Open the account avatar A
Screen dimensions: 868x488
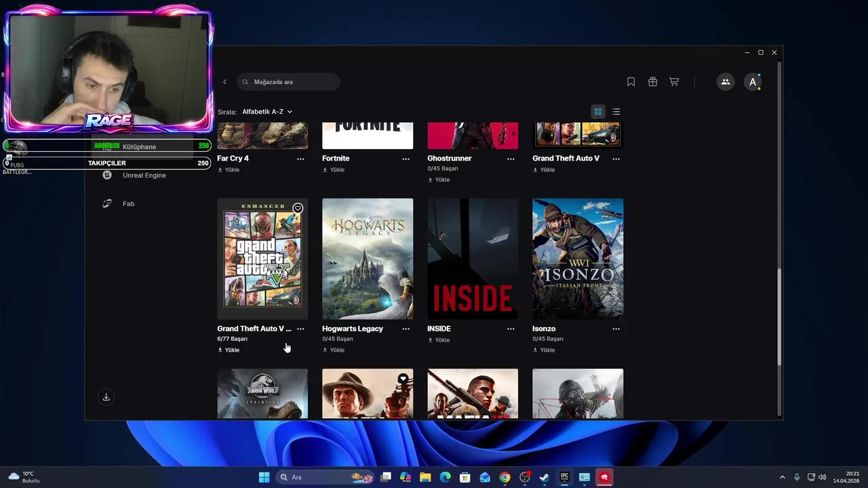pyautogui.click(x=752, y=82)
